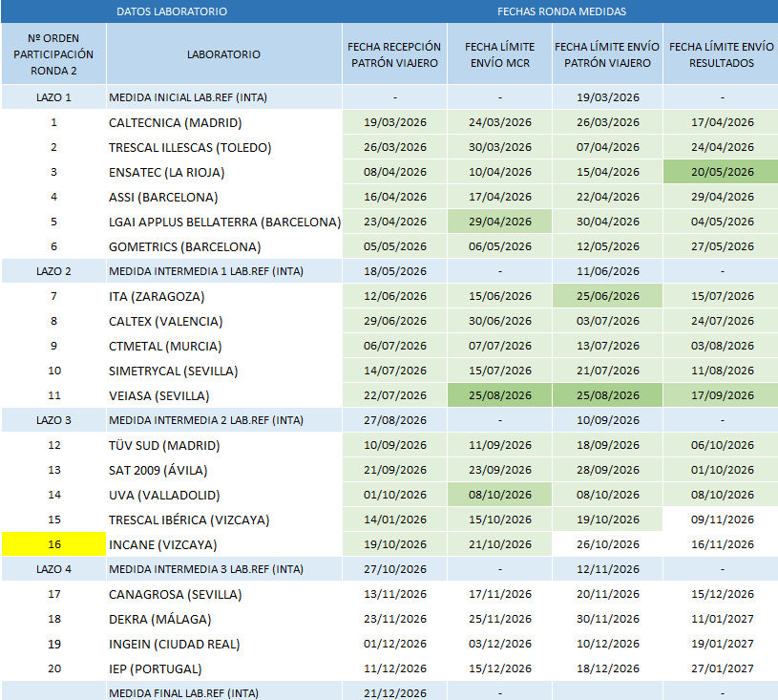Click the 'FECHAS RONDA MEDIDAS' header

coord(561,11)
